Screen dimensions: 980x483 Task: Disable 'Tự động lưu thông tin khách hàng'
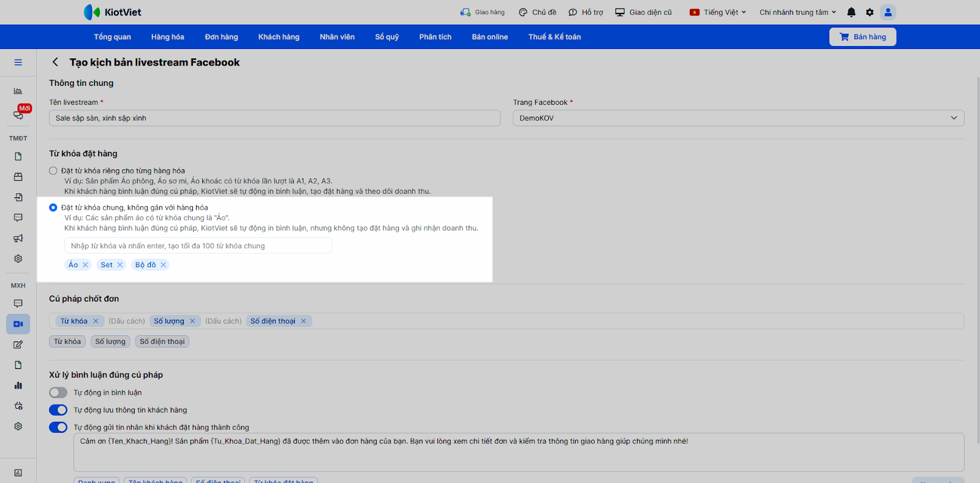point(58,410)
